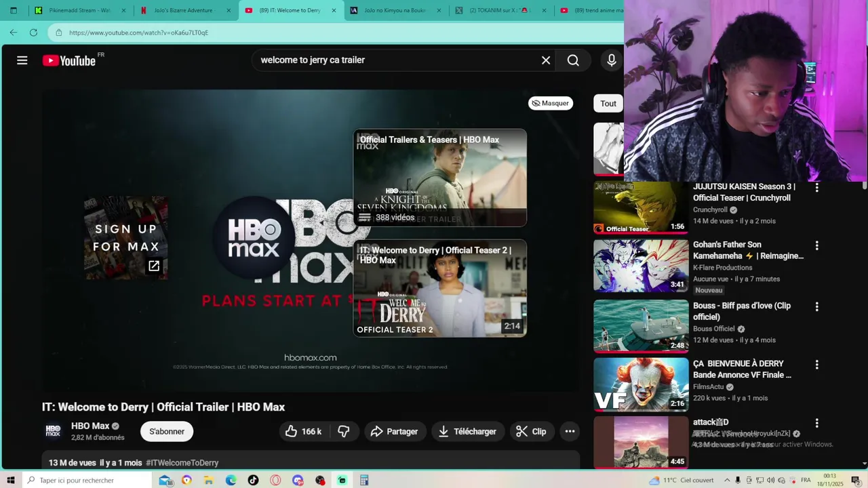Screen dimensions: 868x488
Task: Open Microsoft Edge from the taskbar
Action: (231, 480)
